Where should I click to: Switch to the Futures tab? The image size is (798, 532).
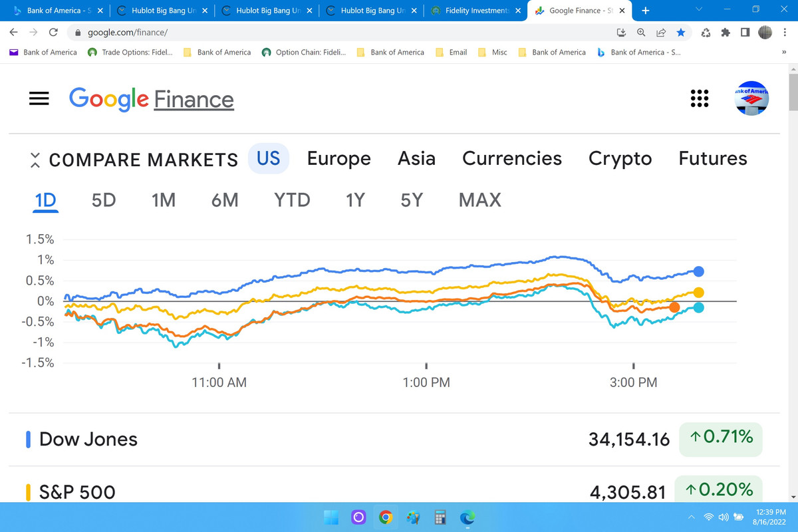(x=713, y=158)
